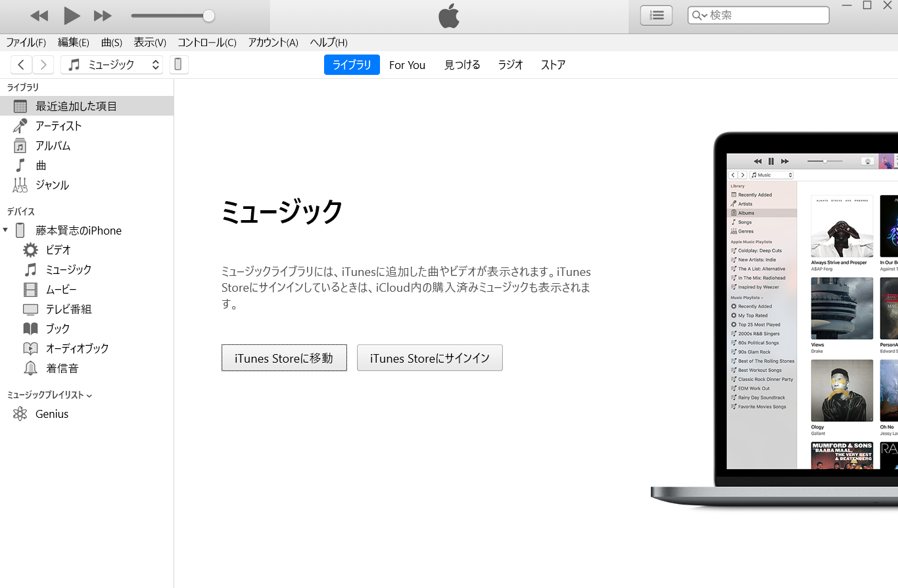Open the search options magnifier dropdown
898x588 pixels.
coord(699,15)
